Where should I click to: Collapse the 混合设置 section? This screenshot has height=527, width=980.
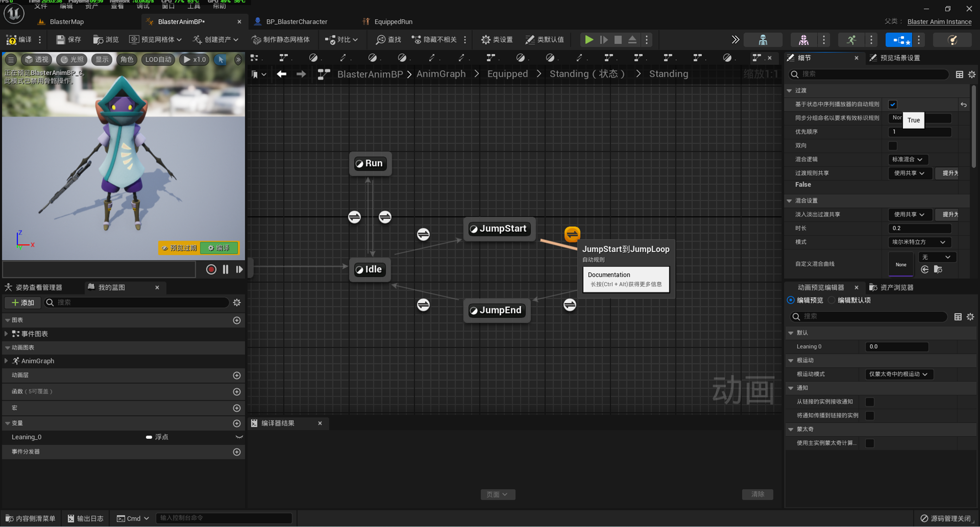pyautogui.click(x=789, y=201)
